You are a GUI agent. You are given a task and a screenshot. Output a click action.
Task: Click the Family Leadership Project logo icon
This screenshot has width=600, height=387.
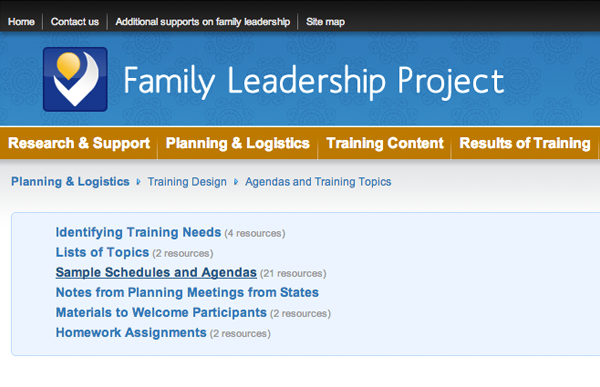(75, 79)
